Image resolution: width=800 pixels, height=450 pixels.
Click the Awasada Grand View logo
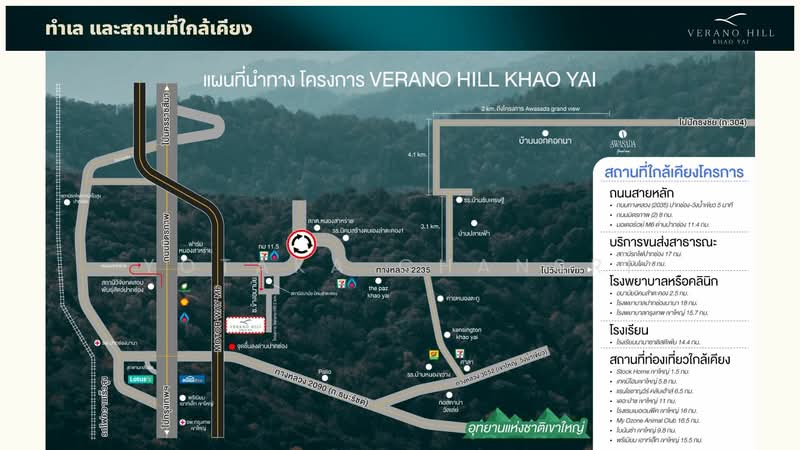pyautogui.click(x=622, y=141)
